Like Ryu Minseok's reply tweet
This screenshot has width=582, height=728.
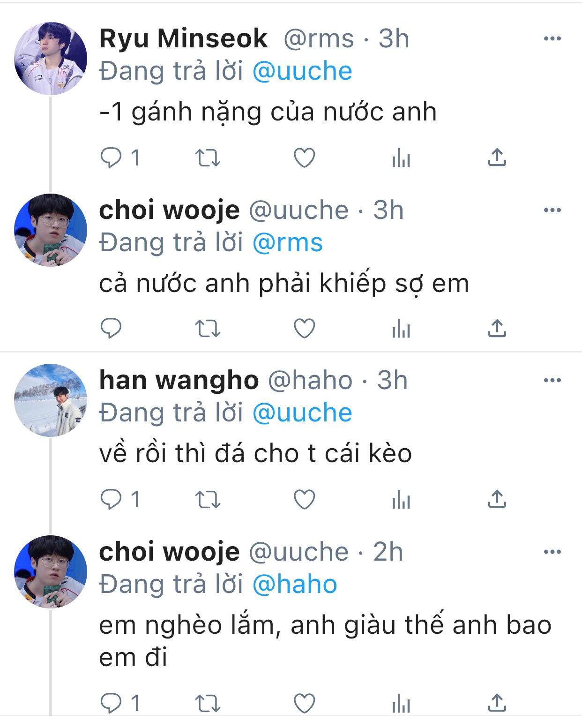(304, 158)
